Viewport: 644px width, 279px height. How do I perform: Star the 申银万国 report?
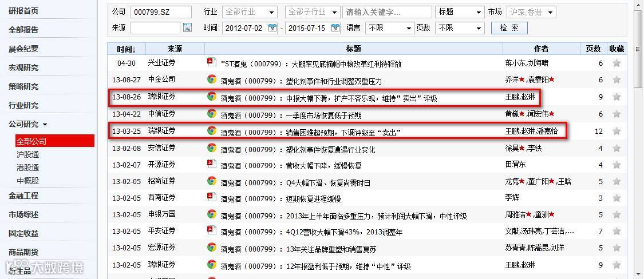[x=616, y=214]
